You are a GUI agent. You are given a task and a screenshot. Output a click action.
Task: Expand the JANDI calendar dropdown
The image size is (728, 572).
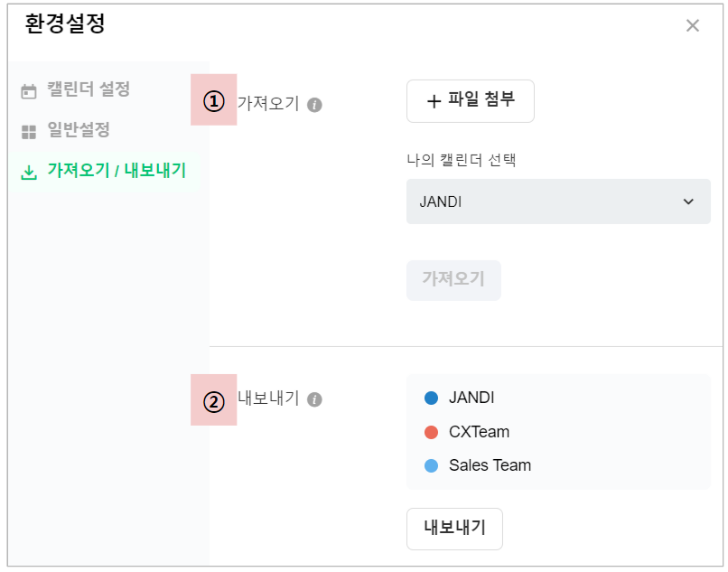(557, 202)
